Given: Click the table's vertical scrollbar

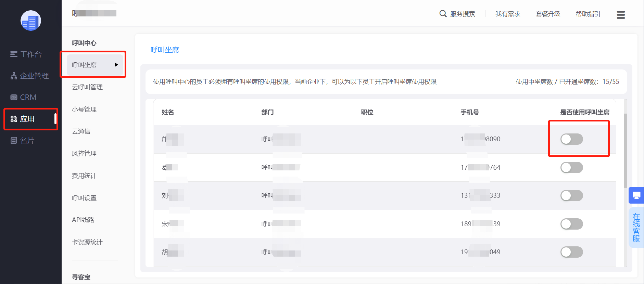Looking at the screenshot, I should tap(626, 151).
